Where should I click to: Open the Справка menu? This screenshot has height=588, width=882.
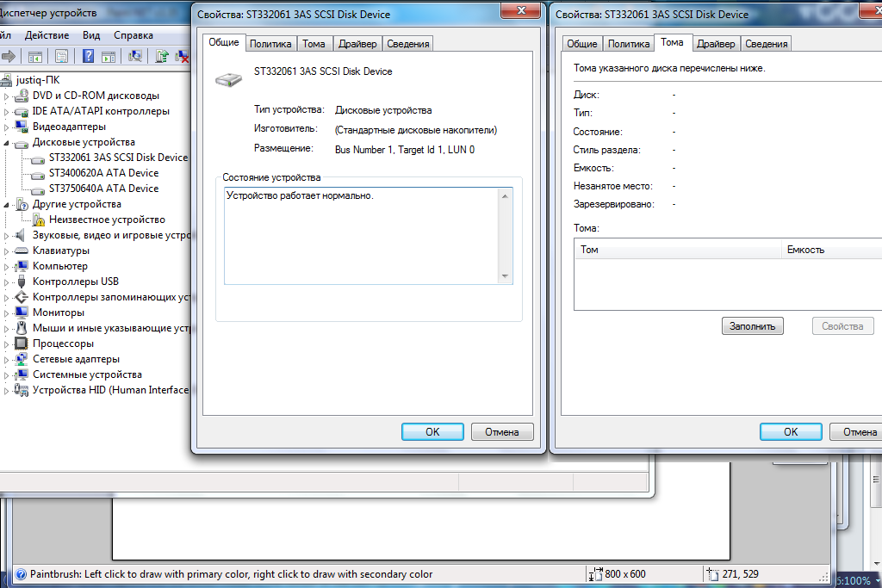[x=134, y=35]
